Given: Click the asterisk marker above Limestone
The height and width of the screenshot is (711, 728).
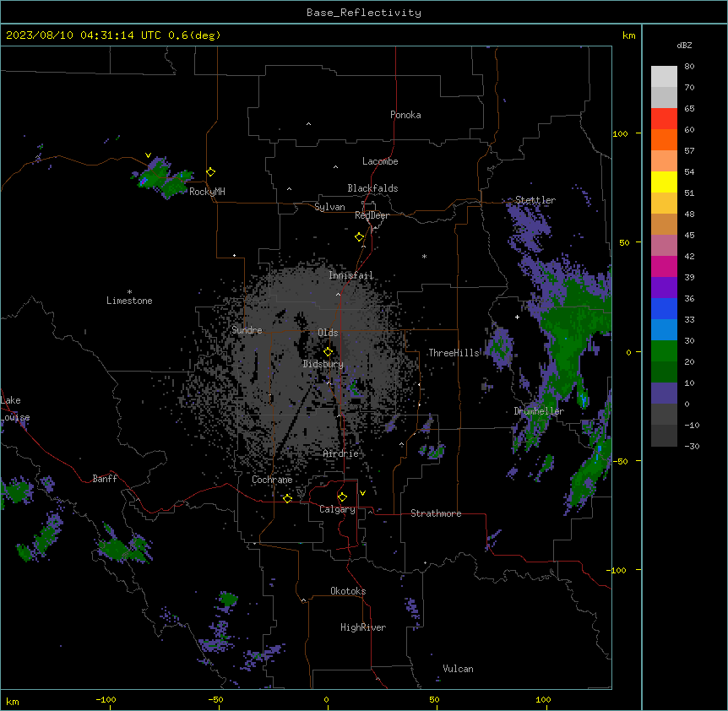Looking at the screenshot, I should (x=129, y=292).
